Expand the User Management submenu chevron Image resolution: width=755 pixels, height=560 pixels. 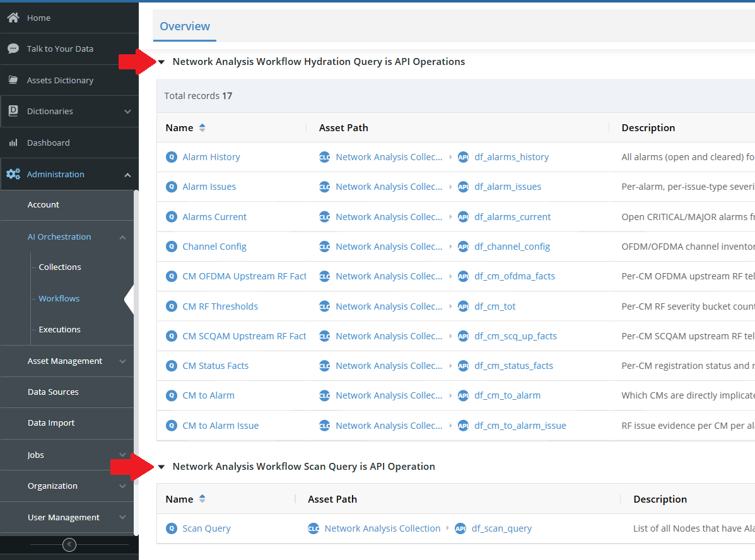(x=123, y=517)
